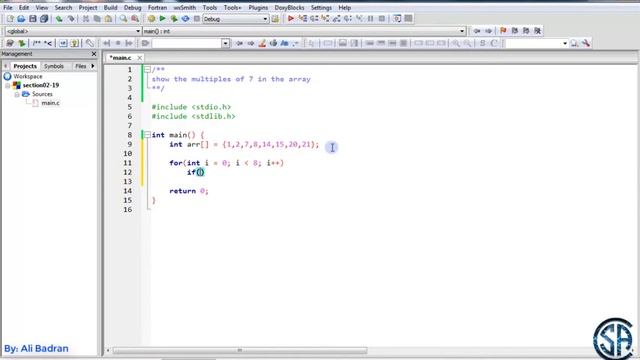The width and height of the screenshot is (640, 360).
Task: Open the incremental search history dropdown arrow
Action: (x=225, y=43)
